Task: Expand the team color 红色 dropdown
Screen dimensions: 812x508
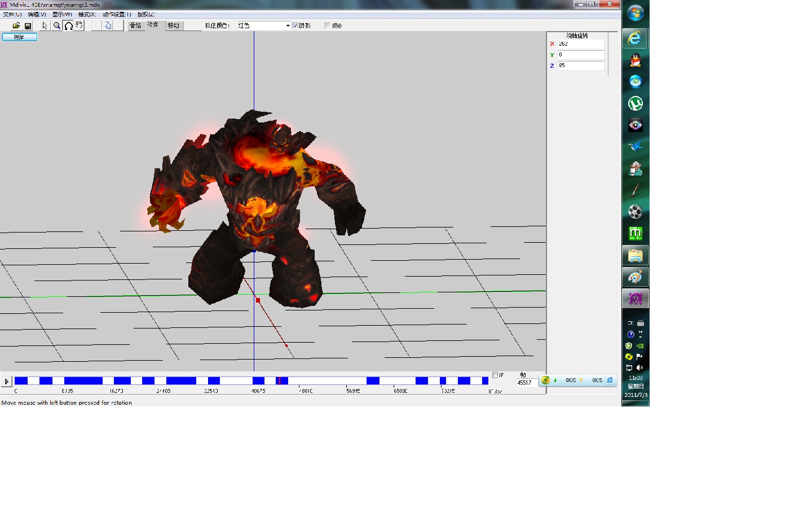Action: 288,25
